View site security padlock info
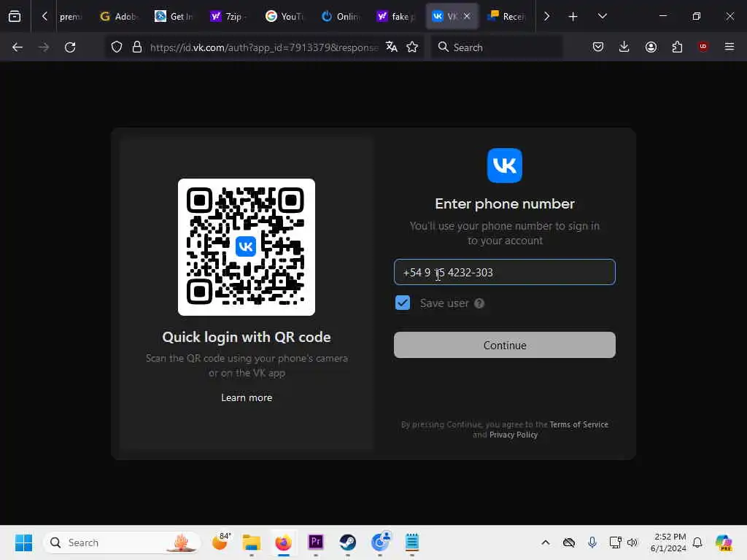747x560 pixels. click(137, 47)
